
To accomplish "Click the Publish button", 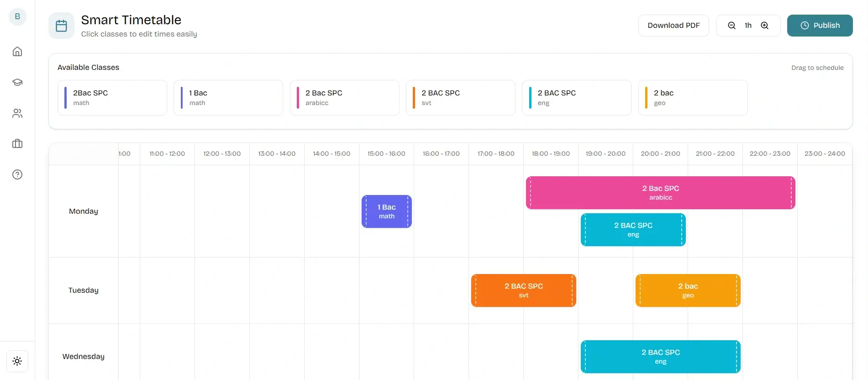I will pyautogui.click(x=820, y=26).
